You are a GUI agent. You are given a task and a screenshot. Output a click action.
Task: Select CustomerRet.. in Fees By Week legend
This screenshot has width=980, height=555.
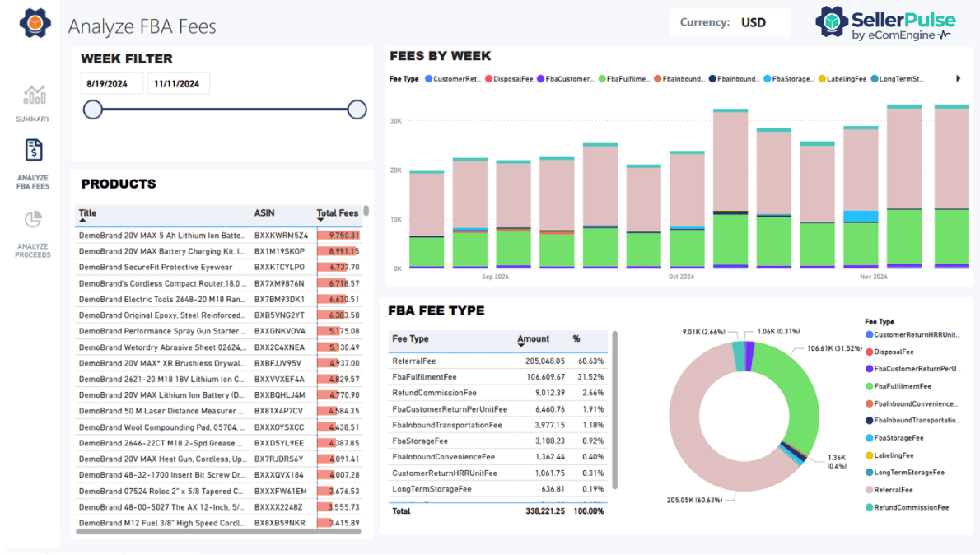tap(452, 79)
